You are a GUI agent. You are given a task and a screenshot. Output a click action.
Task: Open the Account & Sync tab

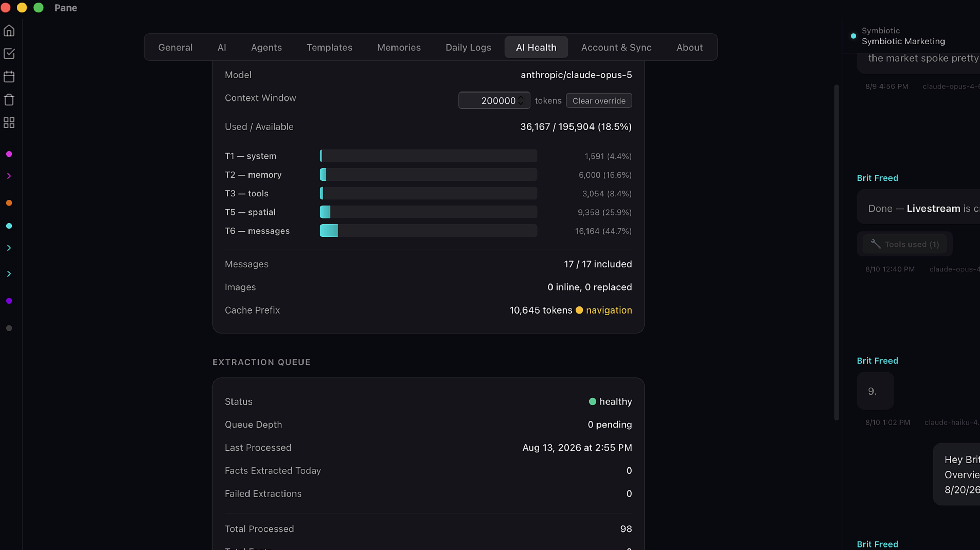pyautogui.click(x=616, y=48)
